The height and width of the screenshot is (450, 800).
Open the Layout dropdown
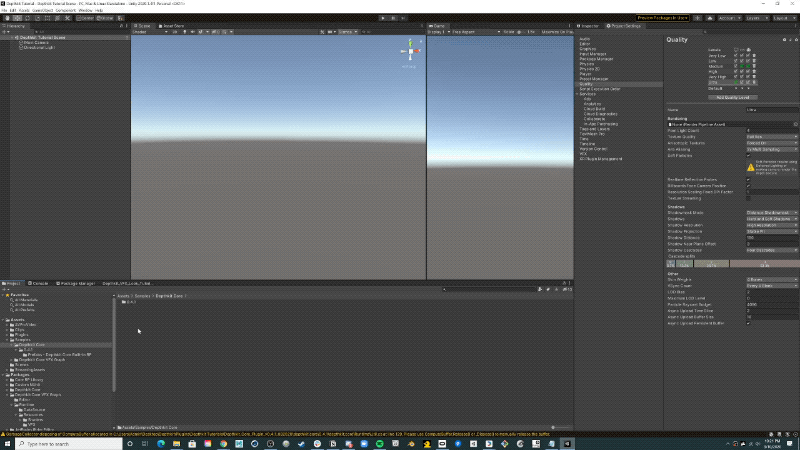(783, 17)
